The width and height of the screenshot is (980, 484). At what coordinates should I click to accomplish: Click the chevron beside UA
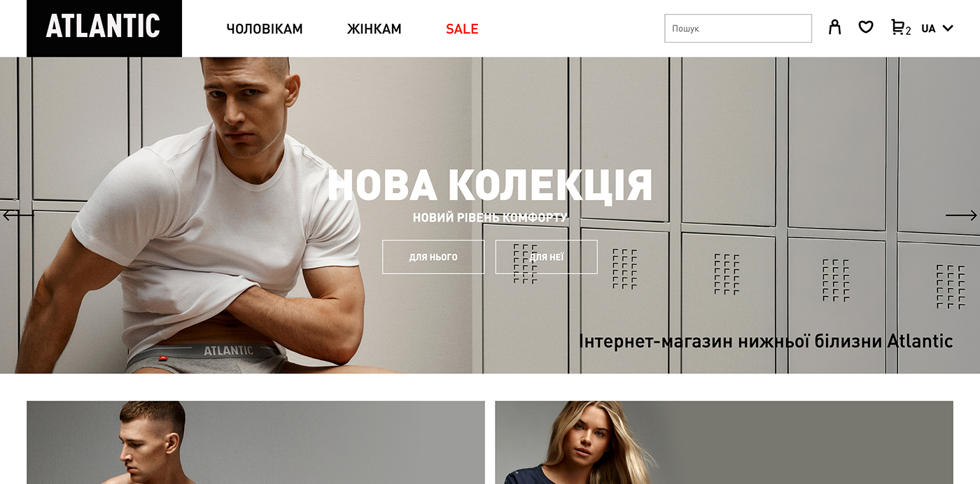point(948,29)
